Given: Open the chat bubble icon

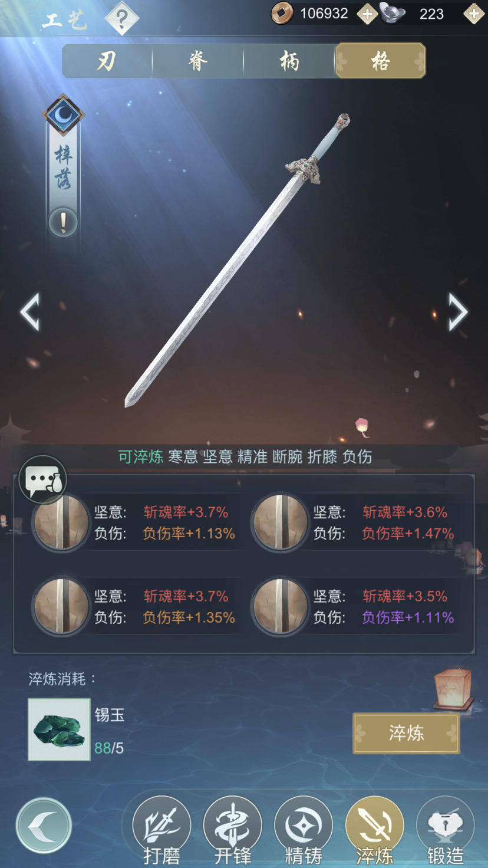Looking at the screenshot, I should pyautogui.click(x=42, y=479).
